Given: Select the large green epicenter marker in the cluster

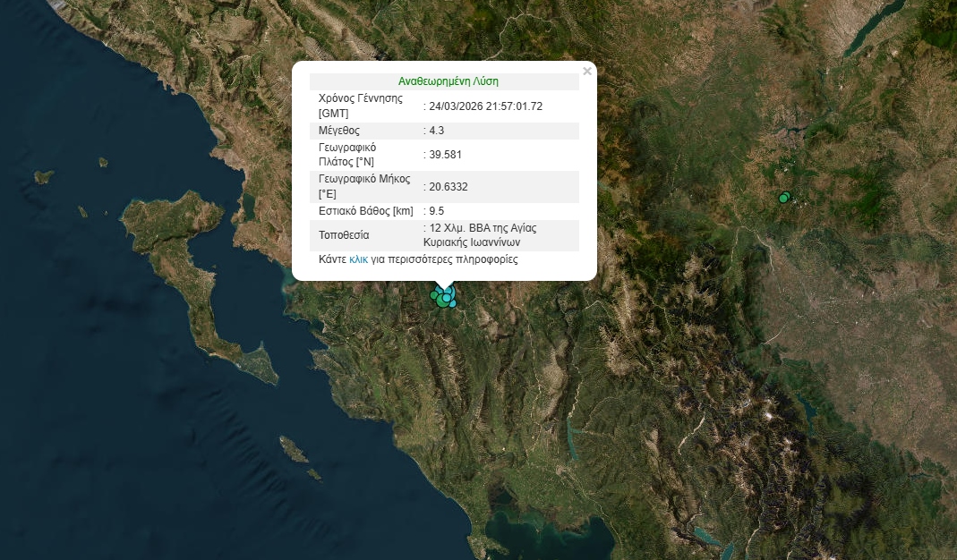Looking at the screenshot, I should pos(442,302).
